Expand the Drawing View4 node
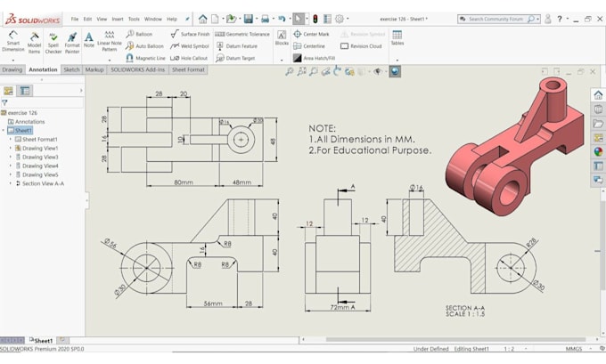Image resolution: width=606 pixels, height=364 pixels. 11,166
